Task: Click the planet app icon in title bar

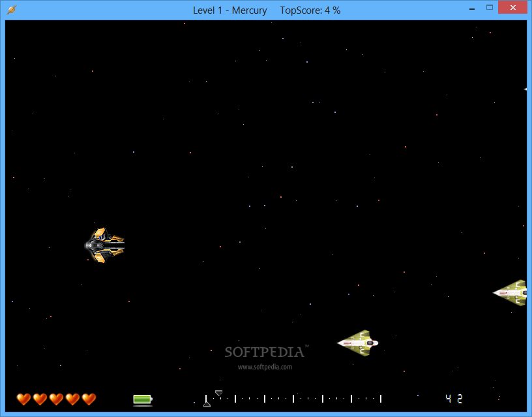Action: (11, 10)
